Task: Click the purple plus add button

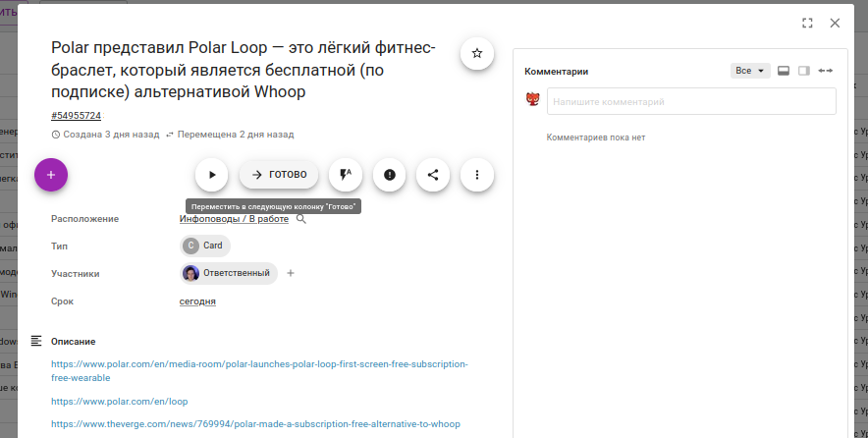Action: [x=51, y=175]
